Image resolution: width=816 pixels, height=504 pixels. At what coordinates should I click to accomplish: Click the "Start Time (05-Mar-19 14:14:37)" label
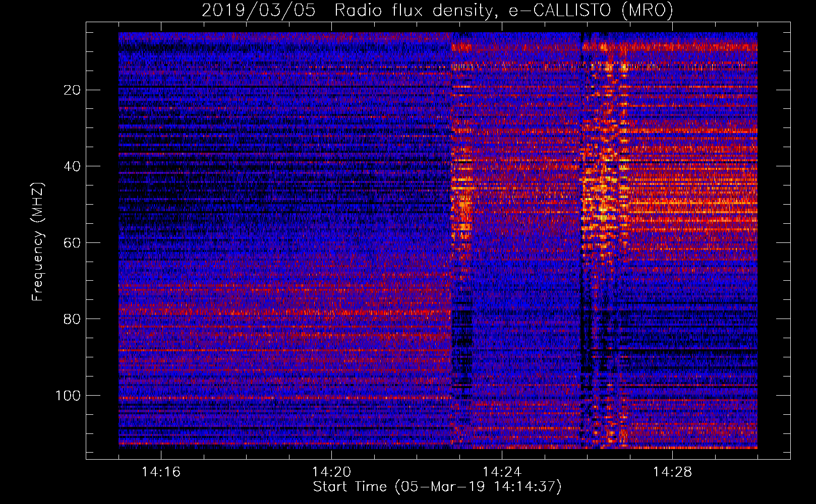point(437,487)
